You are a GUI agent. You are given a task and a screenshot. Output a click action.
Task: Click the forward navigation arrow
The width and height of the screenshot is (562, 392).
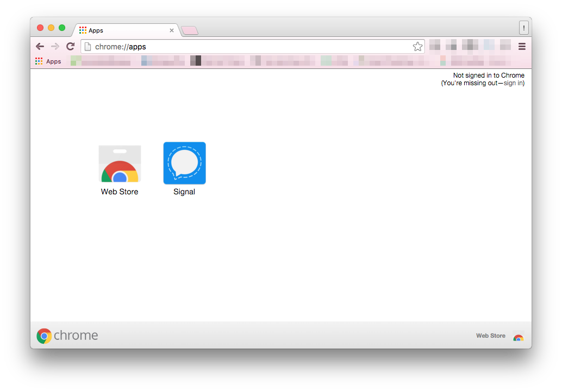(55, 47)
